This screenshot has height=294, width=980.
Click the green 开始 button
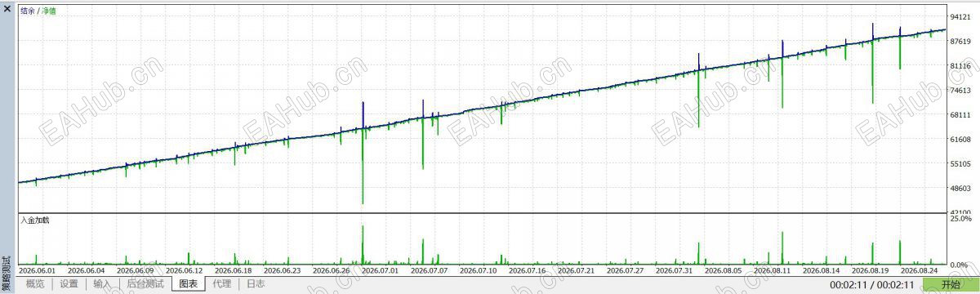click(951, 284)
